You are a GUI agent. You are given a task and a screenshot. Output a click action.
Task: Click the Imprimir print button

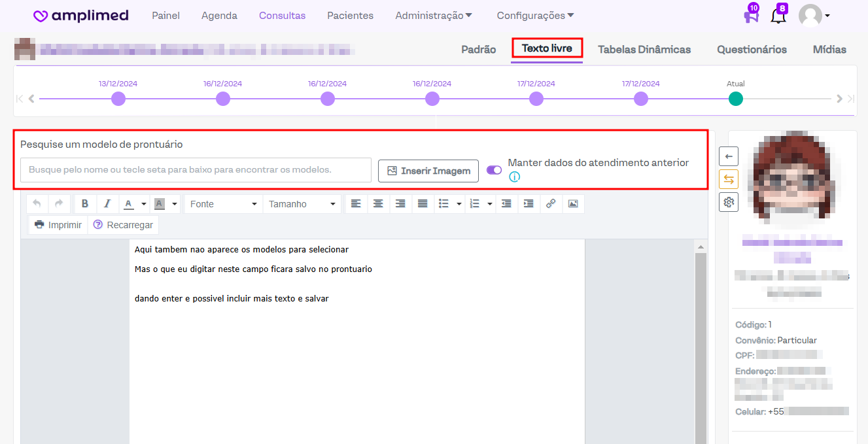tap(58, 225)
